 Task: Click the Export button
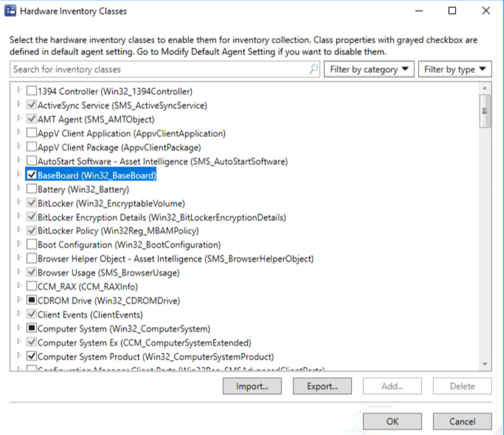click(322, 386)
